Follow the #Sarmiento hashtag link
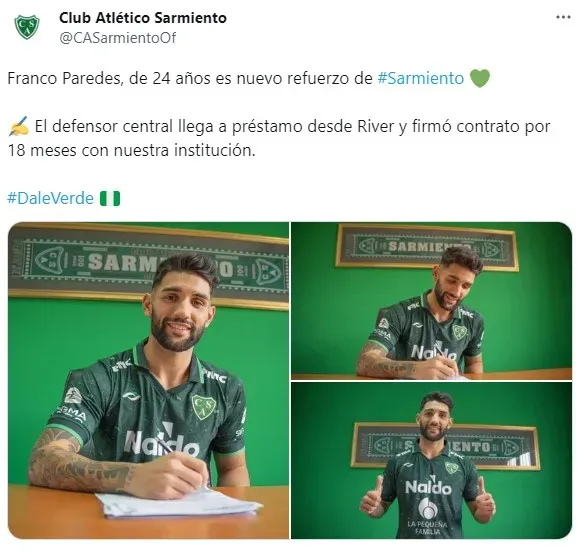Viewport: 580px width, 551px height. [421, 78]
